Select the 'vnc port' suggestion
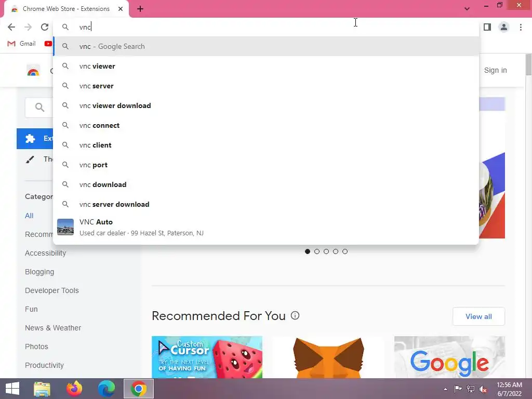This screenshot has height=399, width=532. (266, 165)
